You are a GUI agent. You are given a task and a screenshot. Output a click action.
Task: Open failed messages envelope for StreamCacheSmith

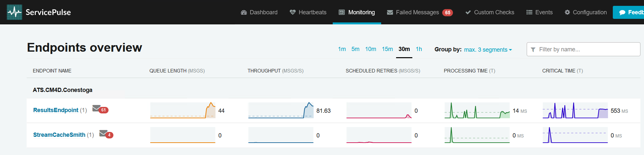pyautogui.click(x=103, y=133)
